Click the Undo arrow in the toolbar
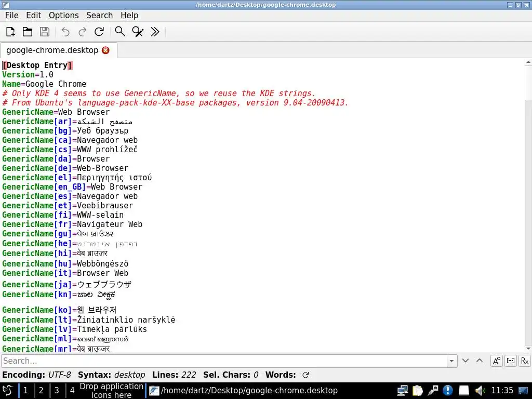The height and width of the screenshot is (399, 532). pyautogui.click(x=65, y=32)
